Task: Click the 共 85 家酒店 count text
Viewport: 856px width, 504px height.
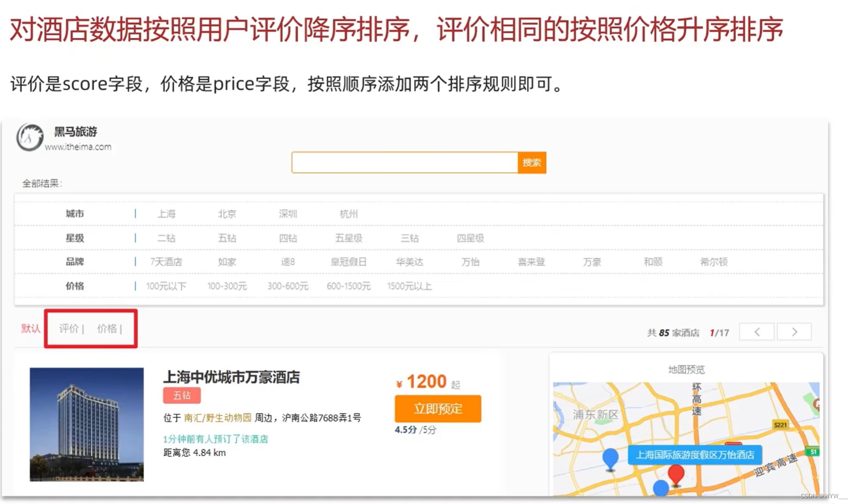Action: pos(673,333)
